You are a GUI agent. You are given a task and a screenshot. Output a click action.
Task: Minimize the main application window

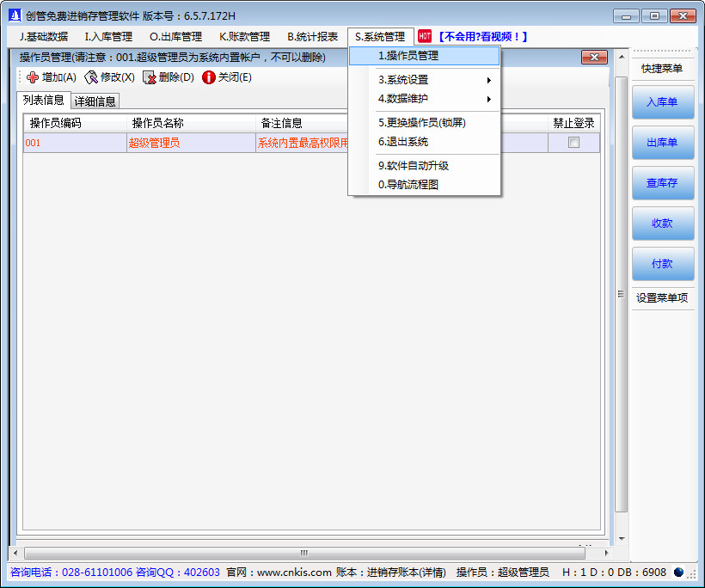click(x=626, y=16)
